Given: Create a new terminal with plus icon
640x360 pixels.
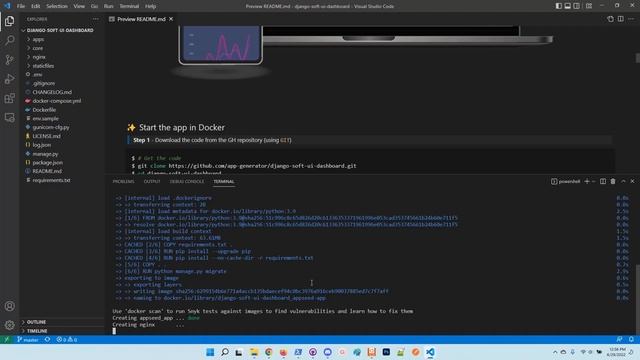Looking at the screenshot, I should pos(587,181).
